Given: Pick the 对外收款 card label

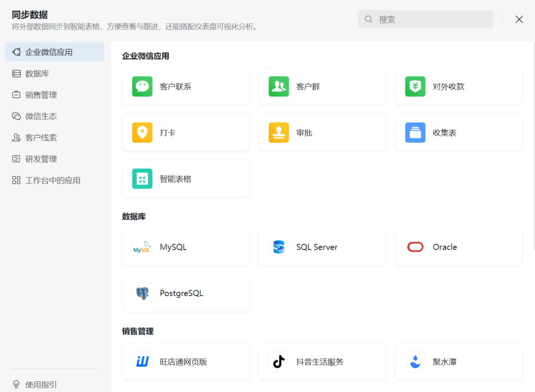Looking at the screenshot, I should coord(448,87).
